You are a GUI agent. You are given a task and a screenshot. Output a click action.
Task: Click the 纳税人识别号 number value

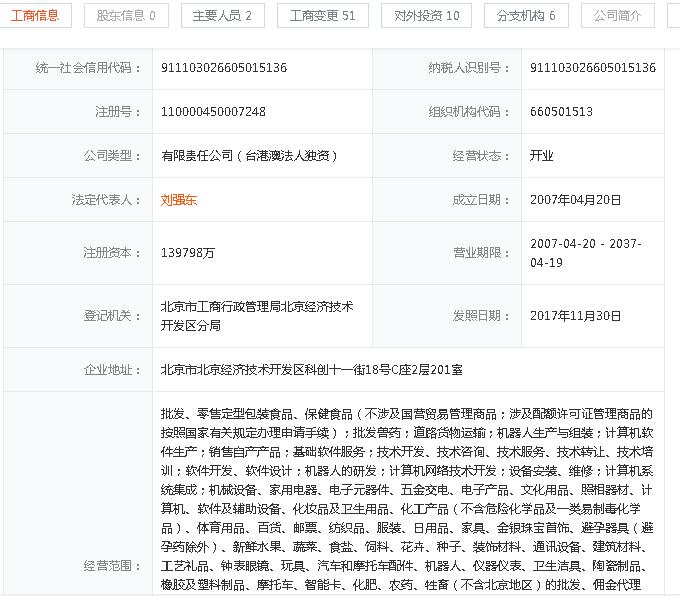pos(593,68)
